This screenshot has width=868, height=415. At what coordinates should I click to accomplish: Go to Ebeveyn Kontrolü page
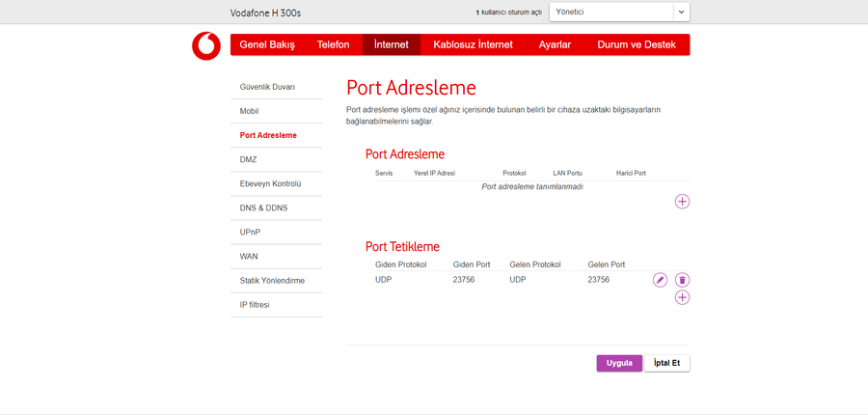[x=270, y=183]
